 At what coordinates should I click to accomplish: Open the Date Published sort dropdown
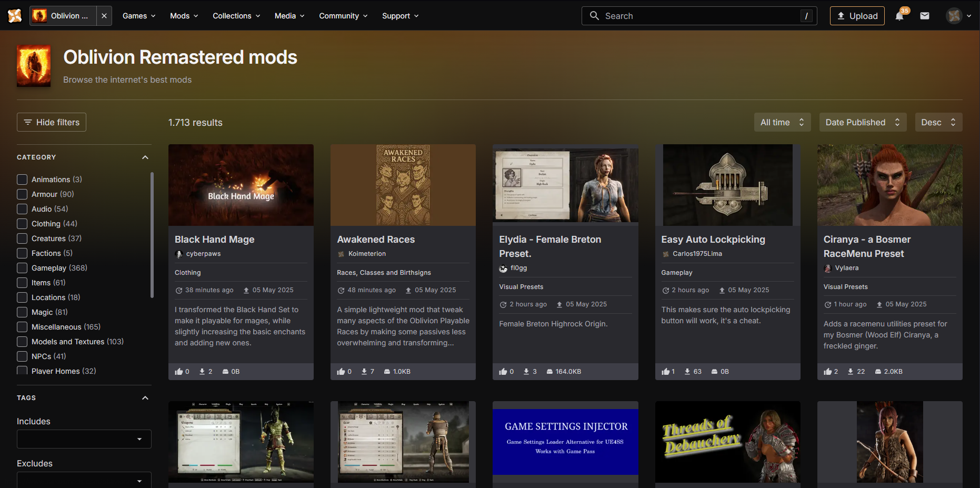863,122
